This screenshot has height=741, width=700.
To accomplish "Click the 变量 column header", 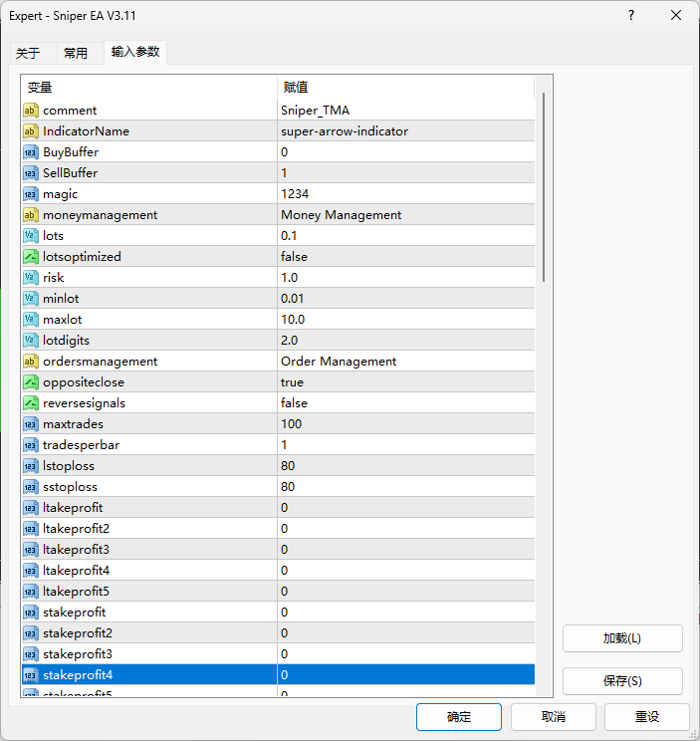I will [x=148, y=87].
